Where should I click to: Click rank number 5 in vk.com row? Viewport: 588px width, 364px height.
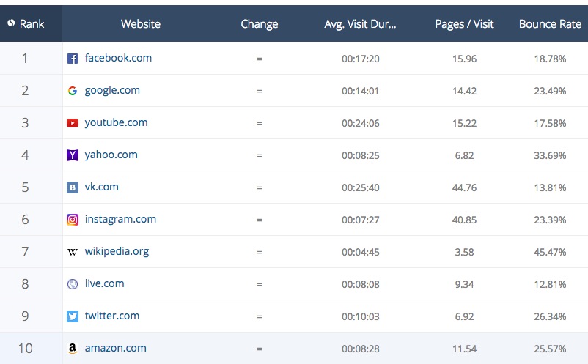[25, 187]
